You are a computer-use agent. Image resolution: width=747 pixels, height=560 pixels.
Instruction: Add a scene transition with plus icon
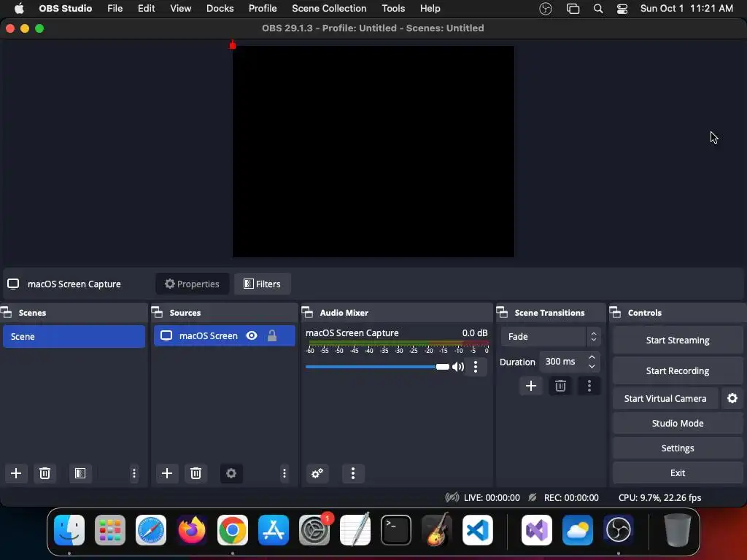[531, 386]
